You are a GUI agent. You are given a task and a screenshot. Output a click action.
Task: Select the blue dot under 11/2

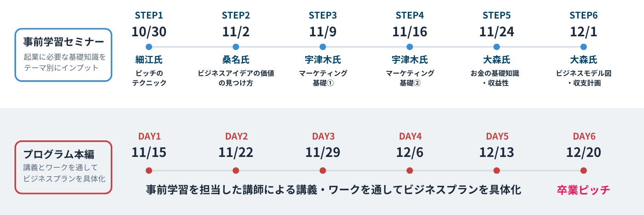click(236, 47)
